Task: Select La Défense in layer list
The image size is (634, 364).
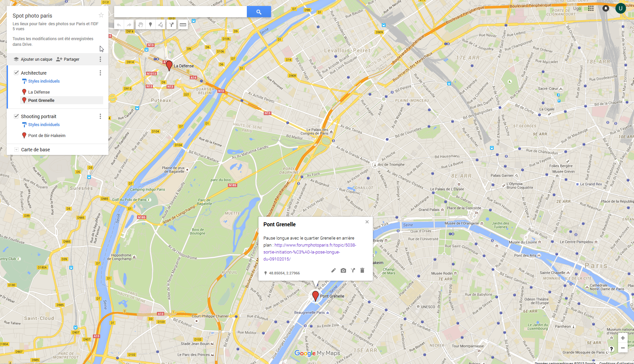Action: coord(39,92)
